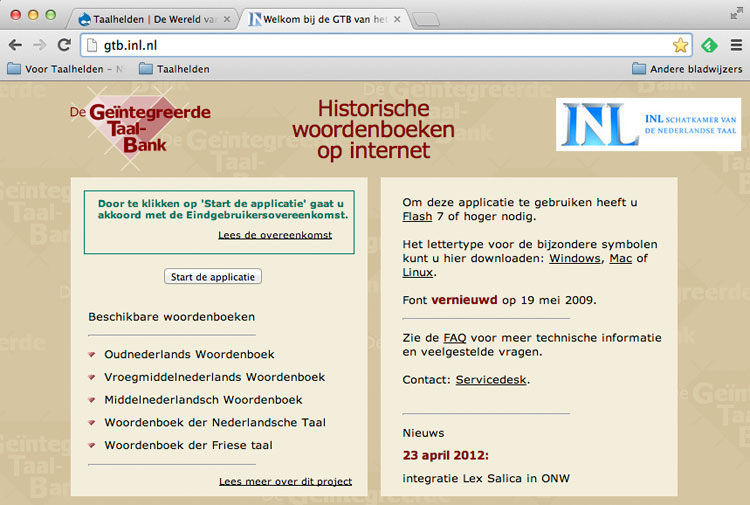The image size is (750, 505).
Task: Click the INL Schatkamer logo banner
Action: tap(648, 124)
